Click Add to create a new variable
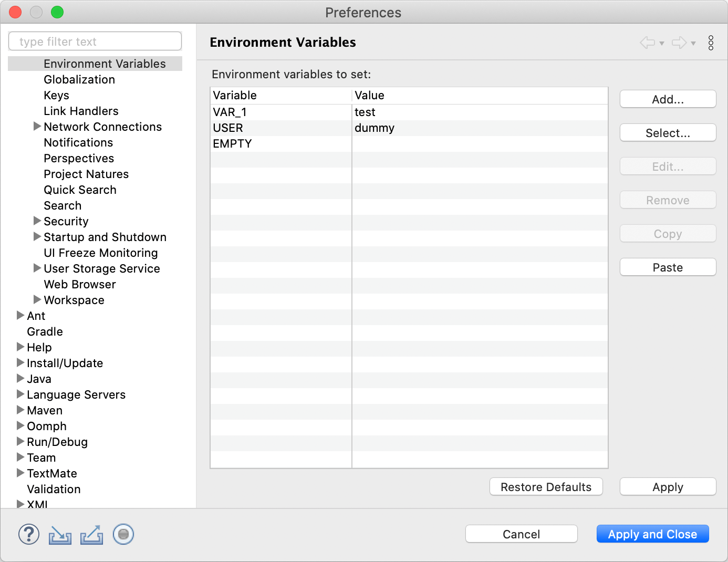 (x=668, y=99)
